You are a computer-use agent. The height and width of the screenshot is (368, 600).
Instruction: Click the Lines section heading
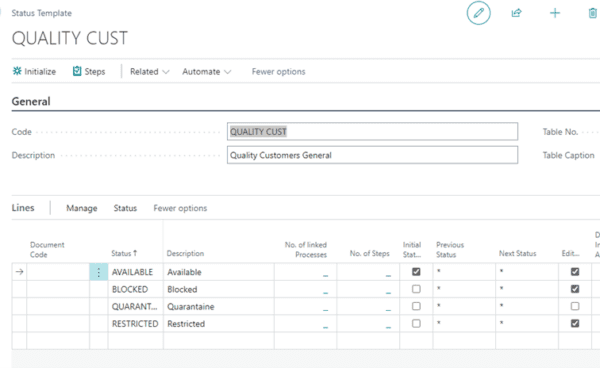tap(23, 208)
